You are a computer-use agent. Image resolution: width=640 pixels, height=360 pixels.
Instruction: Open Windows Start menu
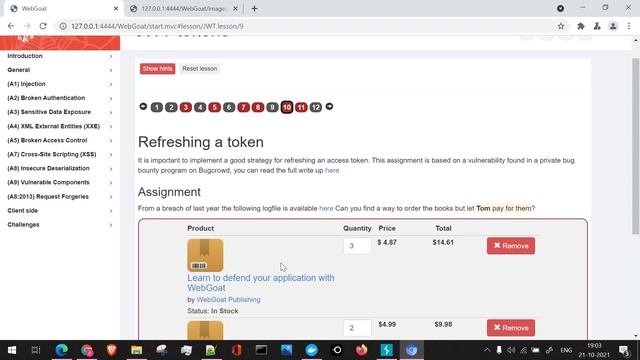(12, 350)
